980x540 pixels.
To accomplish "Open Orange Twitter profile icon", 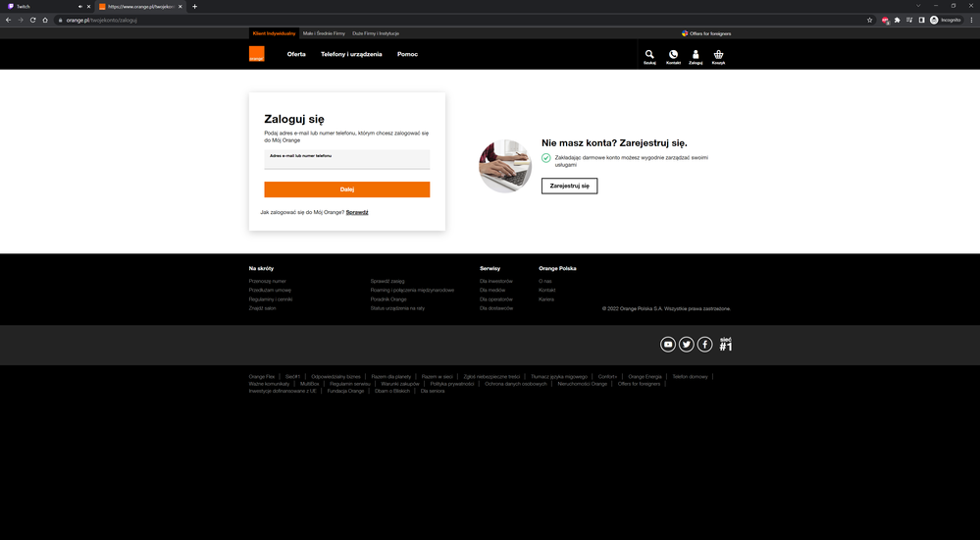I will pos(687,345).
